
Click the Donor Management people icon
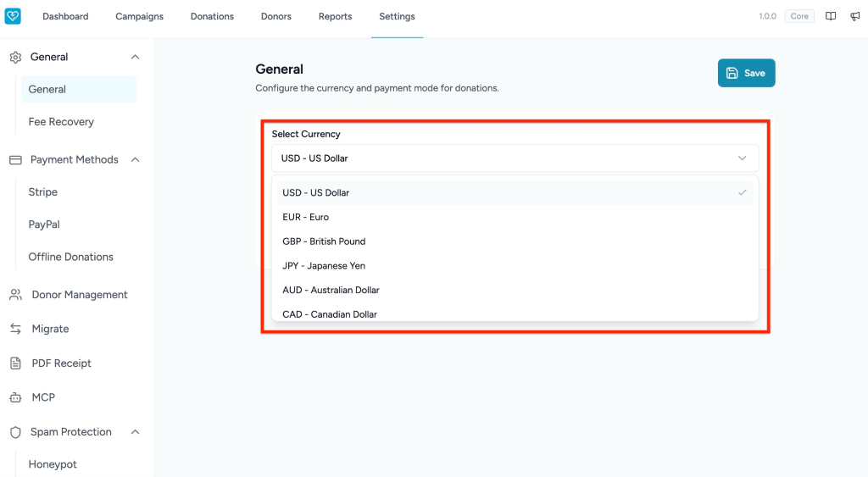pos(15,295)
